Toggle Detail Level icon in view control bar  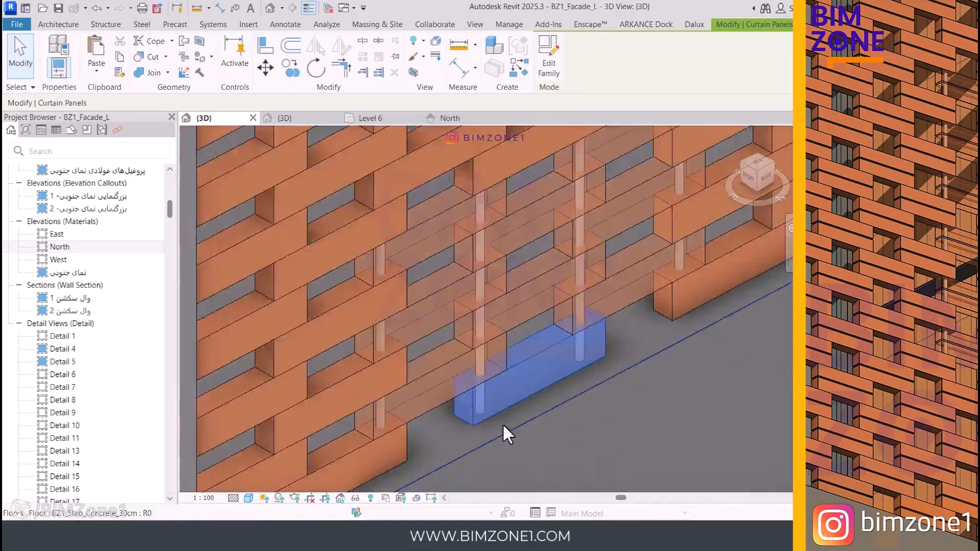click(233, 498)
